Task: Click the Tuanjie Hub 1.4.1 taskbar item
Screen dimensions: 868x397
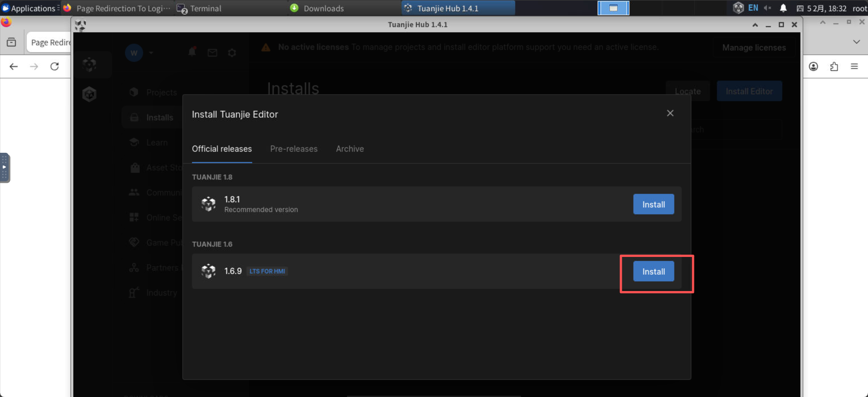Action: coord(458,8)
